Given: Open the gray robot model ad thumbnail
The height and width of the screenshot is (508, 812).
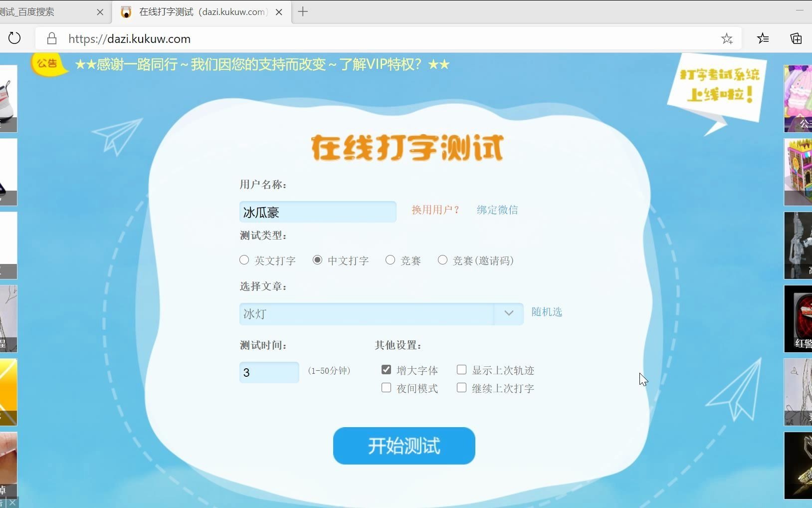Looking at the screenshot, I should tap(798, 245).
